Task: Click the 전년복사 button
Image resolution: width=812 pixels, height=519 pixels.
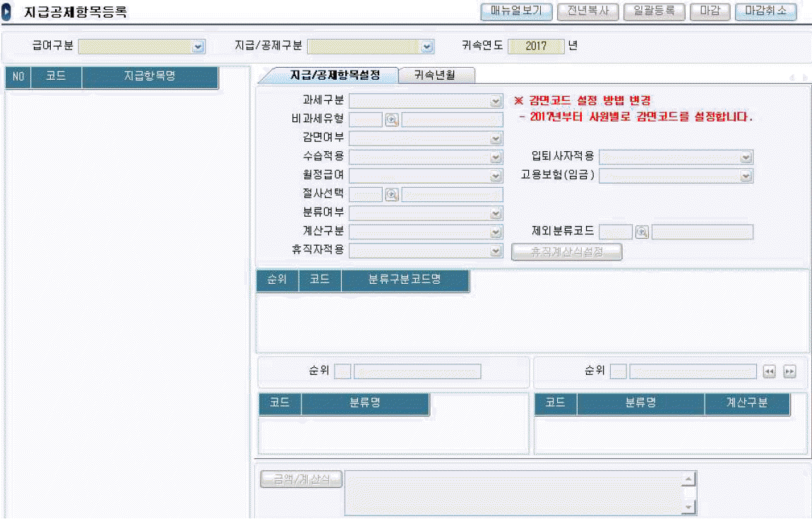Action: pyautogui.click(x=587, y=11)
